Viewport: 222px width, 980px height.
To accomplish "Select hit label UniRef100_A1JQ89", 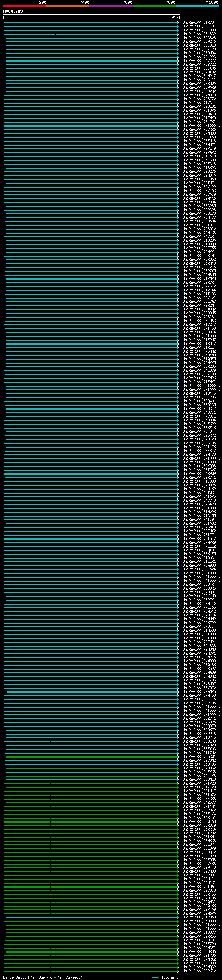I will click(199, 481).
